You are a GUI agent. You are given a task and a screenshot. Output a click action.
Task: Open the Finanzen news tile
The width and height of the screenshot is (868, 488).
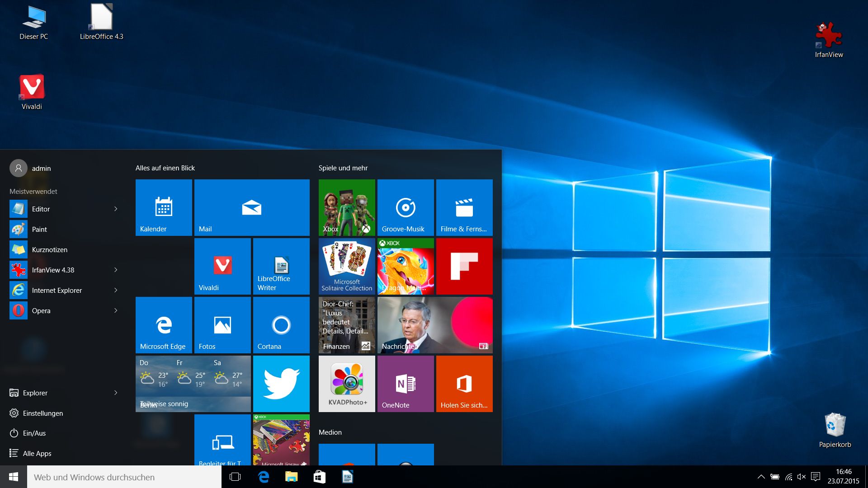coord(347,325)
